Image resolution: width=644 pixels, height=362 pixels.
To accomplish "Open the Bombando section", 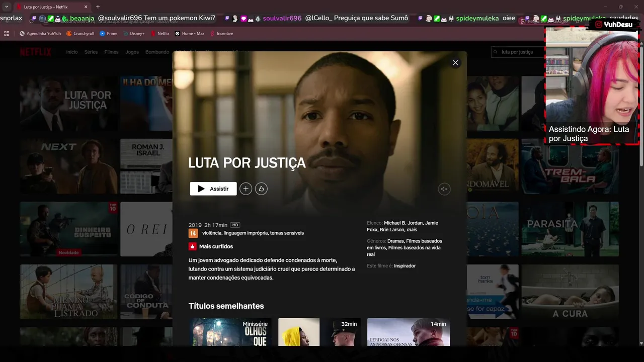I will click(157, 52).
